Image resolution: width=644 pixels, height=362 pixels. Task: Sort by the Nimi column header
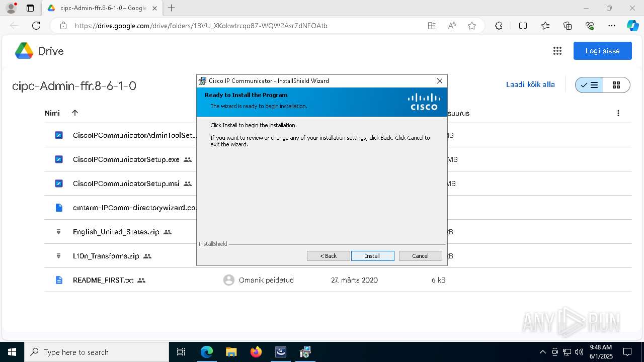(52, 113)
